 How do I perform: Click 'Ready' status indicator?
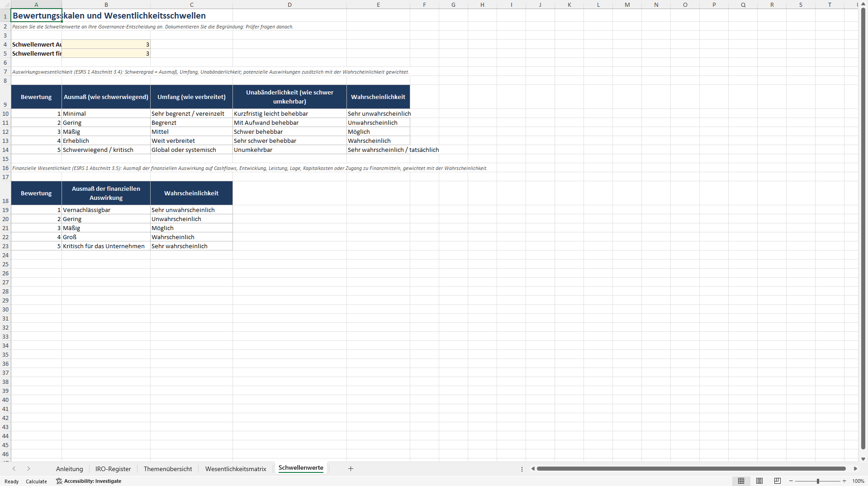click(12, 481)
